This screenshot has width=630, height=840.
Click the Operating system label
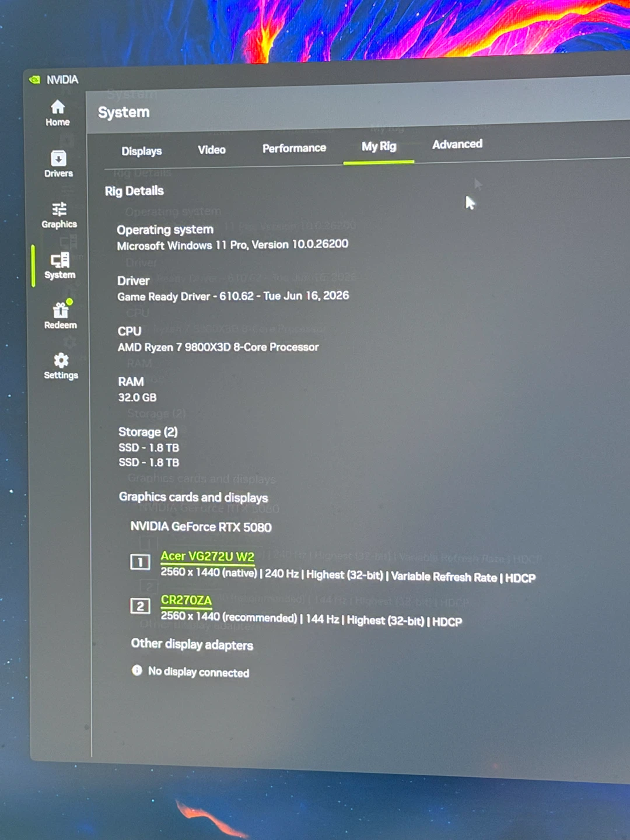pyautogui.click(x=165, y=229)
